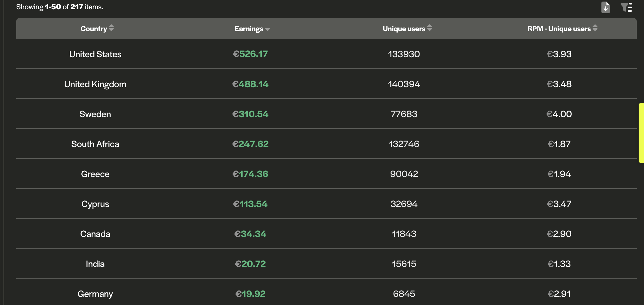This screenshot has height=305, width=644.
Task: Click the download/export report icon
Action: point(605,7)
